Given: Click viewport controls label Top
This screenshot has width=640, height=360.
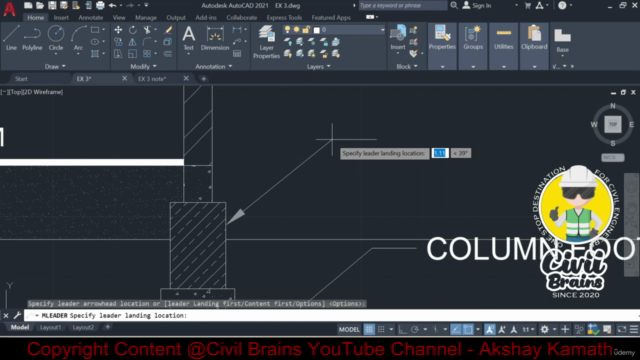Looking at the screenshot, I should (x=16, y=92).
